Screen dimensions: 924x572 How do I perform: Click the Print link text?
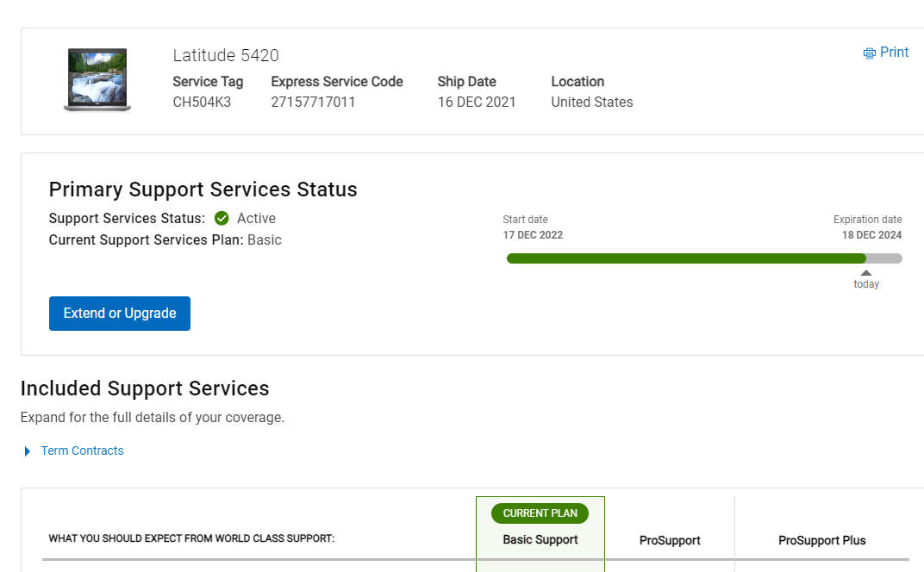pyautogui.click(x=894, y=53)
